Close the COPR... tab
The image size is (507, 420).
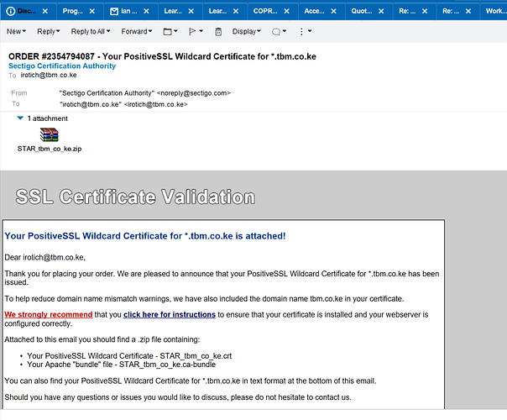pyautogui.click(x=287, y=11)
